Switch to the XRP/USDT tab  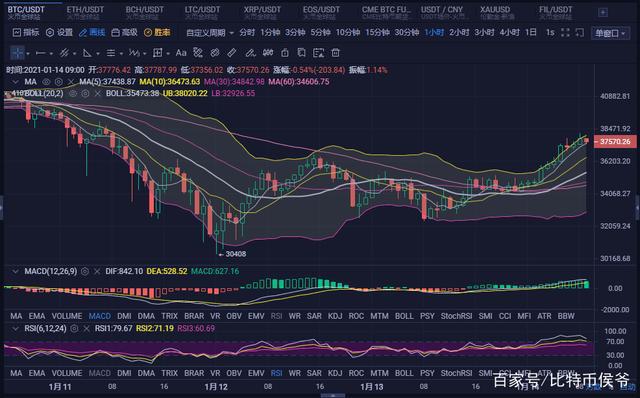(x=262, y=12)
